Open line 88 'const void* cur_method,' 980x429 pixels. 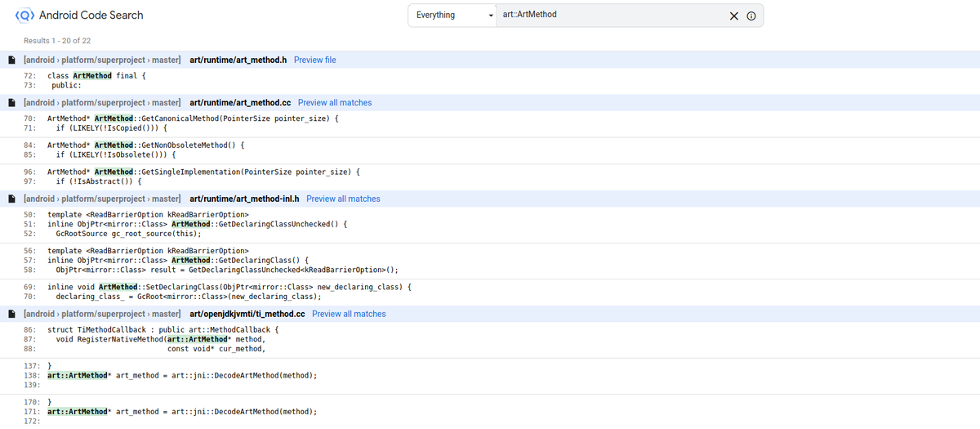(216, 349)
